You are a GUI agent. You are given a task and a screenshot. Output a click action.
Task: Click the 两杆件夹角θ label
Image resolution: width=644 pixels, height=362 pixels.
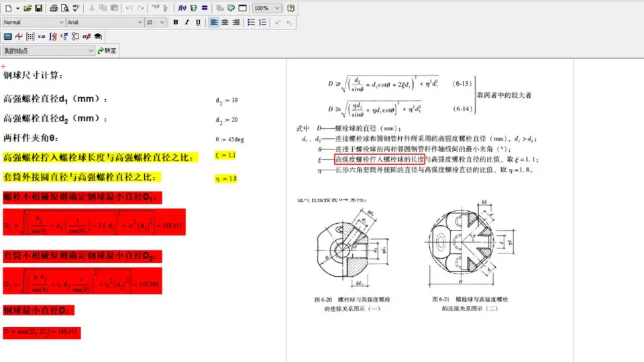(30, 138)
